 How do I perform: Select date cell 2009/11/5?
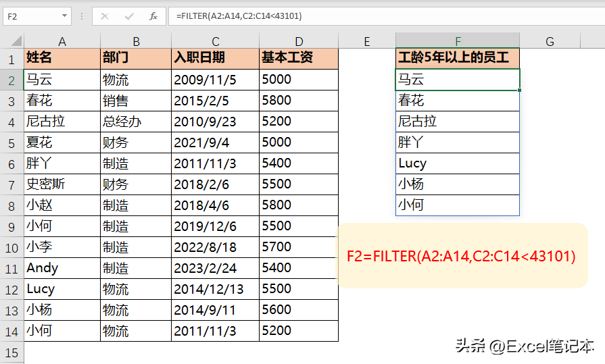point(216,80)
